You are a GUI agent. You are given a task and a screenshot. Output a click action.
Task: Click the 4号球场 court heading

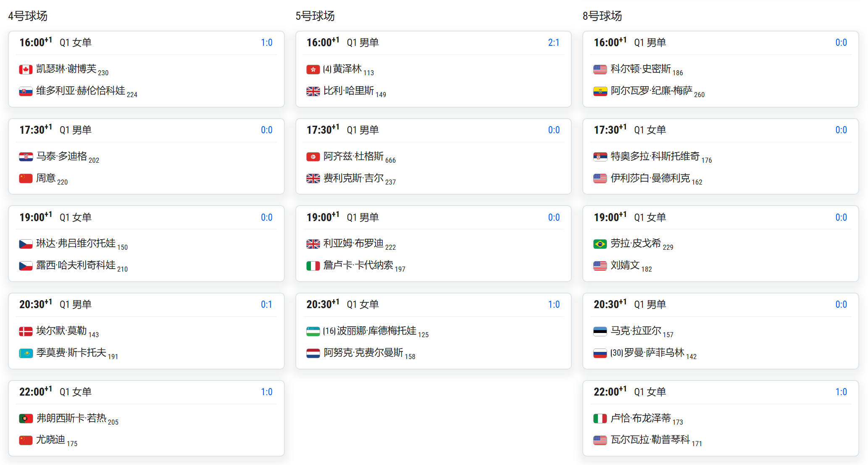(28, 16)
